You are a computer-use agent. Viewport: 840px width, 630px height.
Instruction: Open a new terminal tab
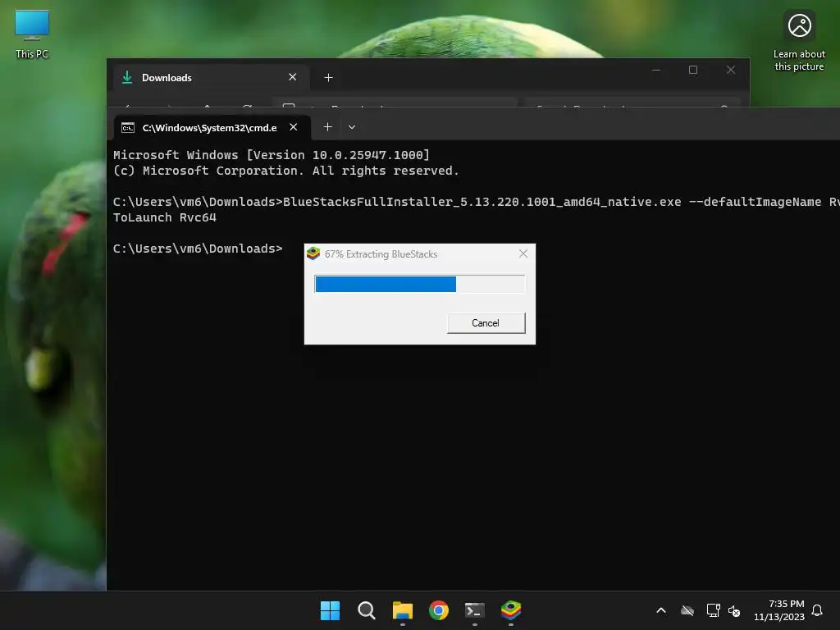click(328, 127)
